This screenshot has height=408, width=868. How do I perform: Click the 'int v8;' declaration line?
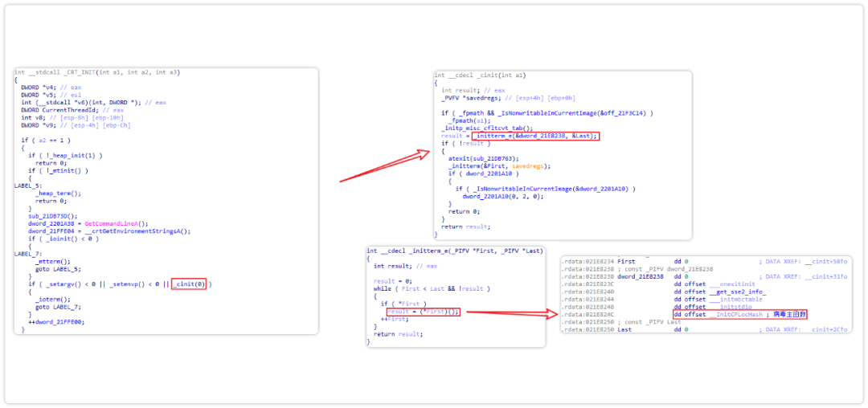pos(72,118)
